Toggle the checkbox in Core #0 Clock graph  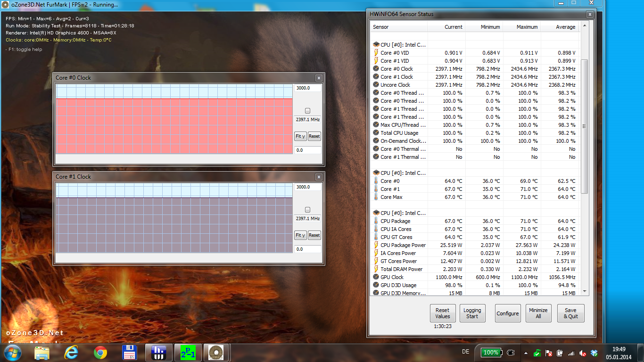(308, 111)
